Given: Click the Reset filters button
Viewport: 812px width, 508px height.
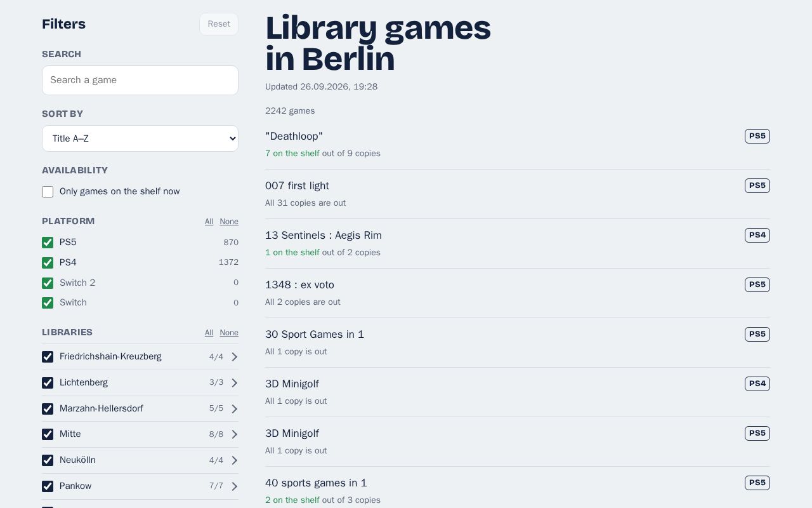Looking at the screenshot, I should pos(219,24).
